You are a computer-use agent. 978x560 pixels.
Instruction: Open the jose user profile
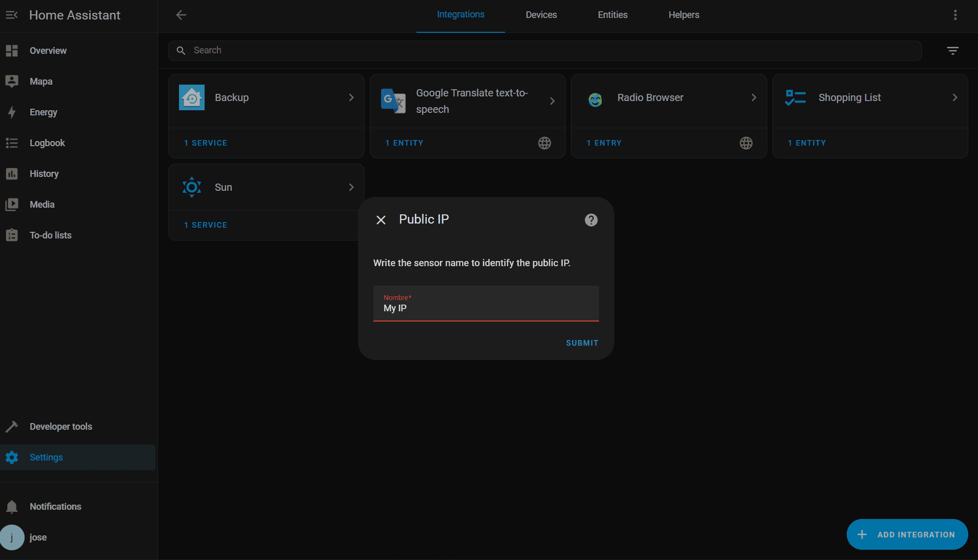[x=38, y=537]
